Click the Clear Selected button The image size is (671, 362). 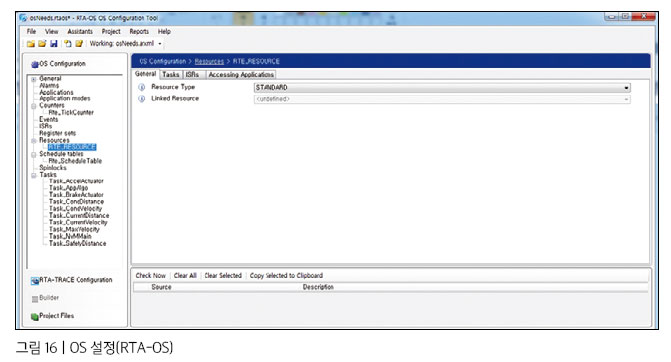coord(223,276)
